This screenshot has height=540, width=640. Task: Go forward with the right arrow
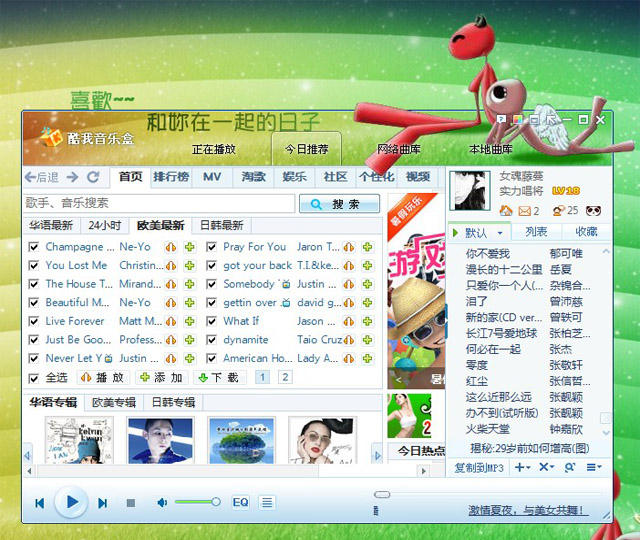(x=72, y=177)
